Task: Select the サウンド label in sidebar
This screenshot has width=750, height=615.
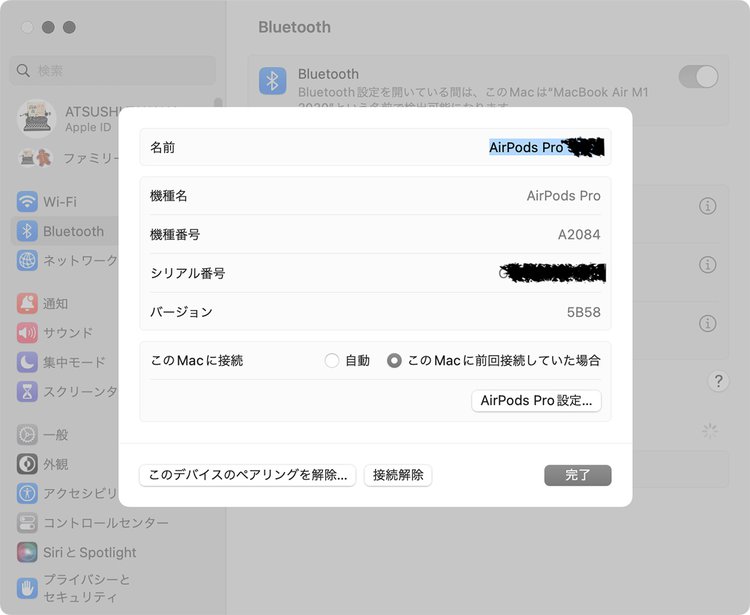Action: 68,333
